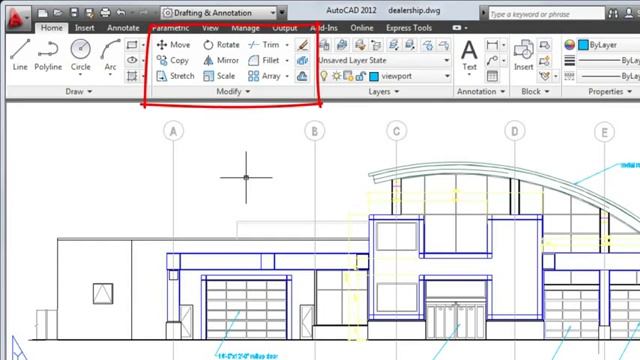The image size is (640, 360).
Task: Expand the Layers panel
Action: 384,91
